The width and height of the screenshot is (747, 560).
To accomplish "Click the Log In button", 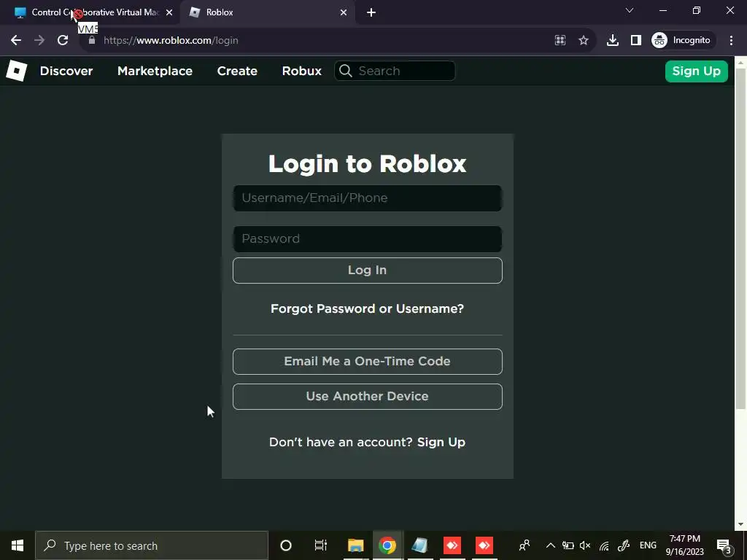I will 368,271.
